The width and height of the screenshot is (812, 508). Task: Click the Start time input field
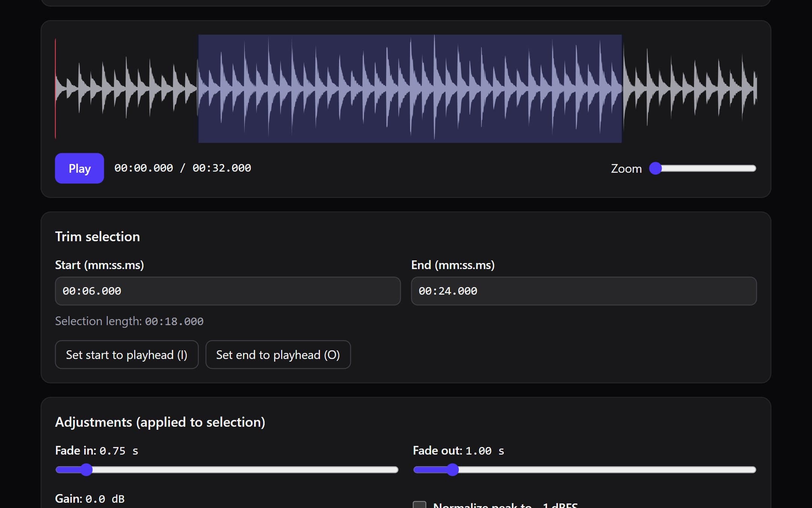[228, 291]
